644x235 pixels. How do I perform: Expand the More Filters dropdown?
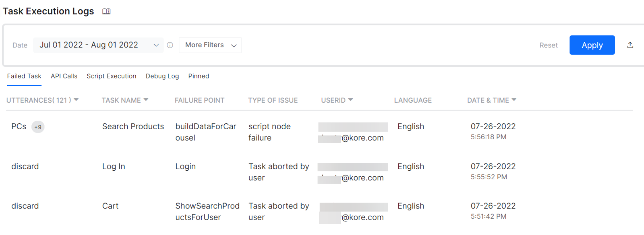[210, 45]
